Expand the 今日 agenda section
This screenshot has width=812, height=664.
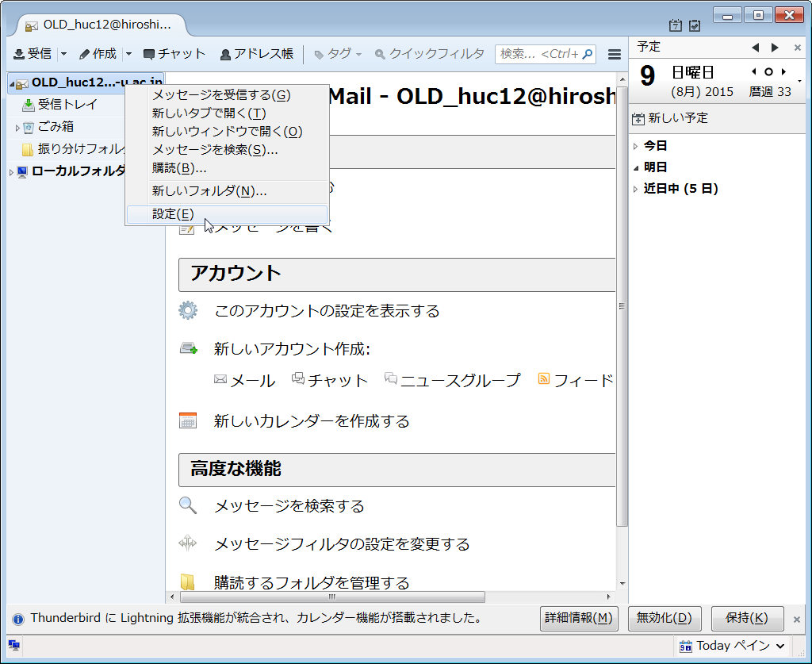pos(636,147)
